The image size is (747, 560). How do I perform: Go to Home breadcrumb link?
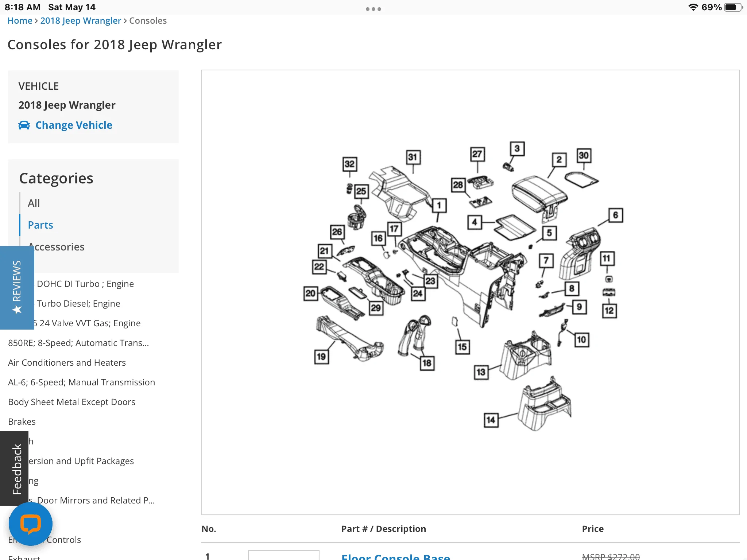point(20,21)
